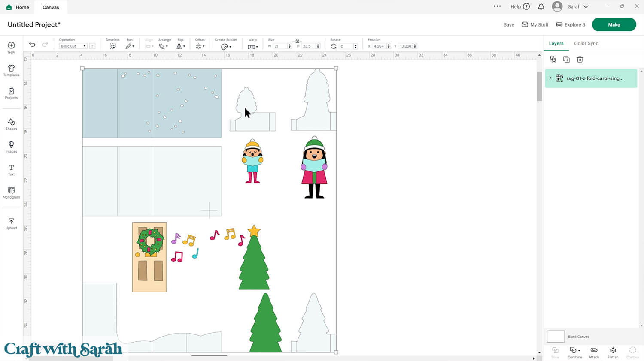Viewport: 644px width, 361px height.
Task: Open the notifications bell
Action: tap(541, 6)
